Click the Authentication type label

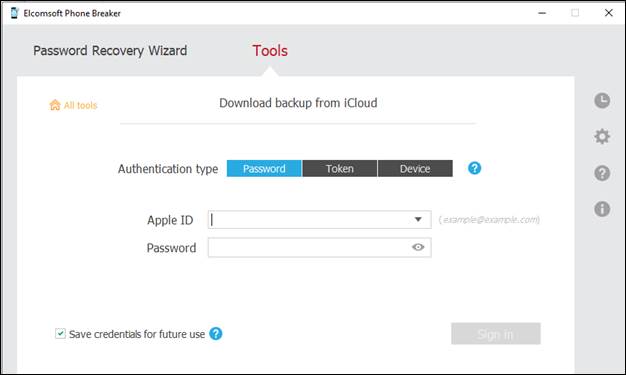168,169
